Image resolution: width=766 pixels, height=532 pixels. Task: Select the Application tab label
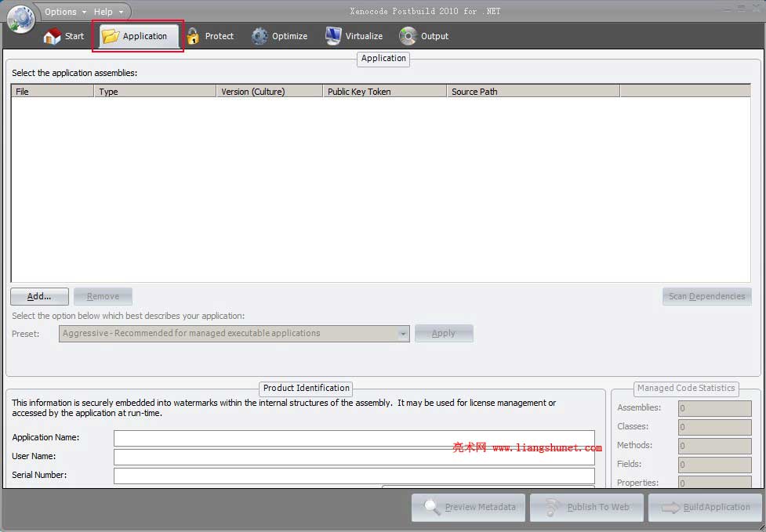[144, 36]
